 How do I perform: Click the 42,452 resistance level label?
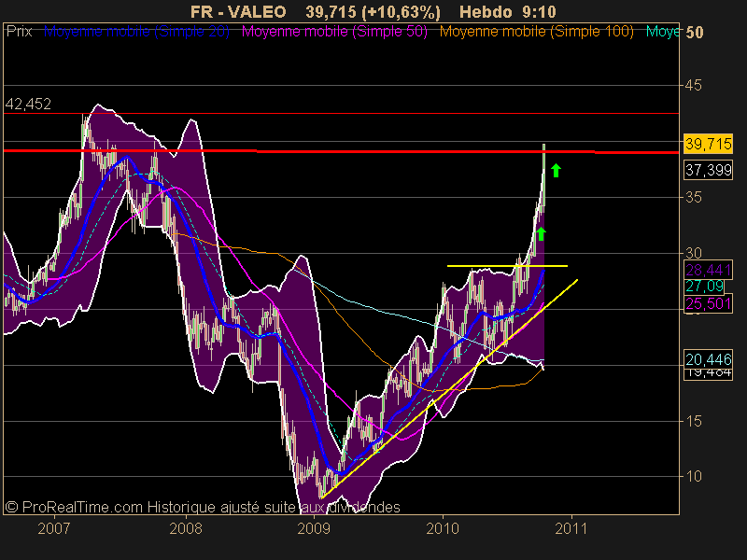click(x=28, y=104)
